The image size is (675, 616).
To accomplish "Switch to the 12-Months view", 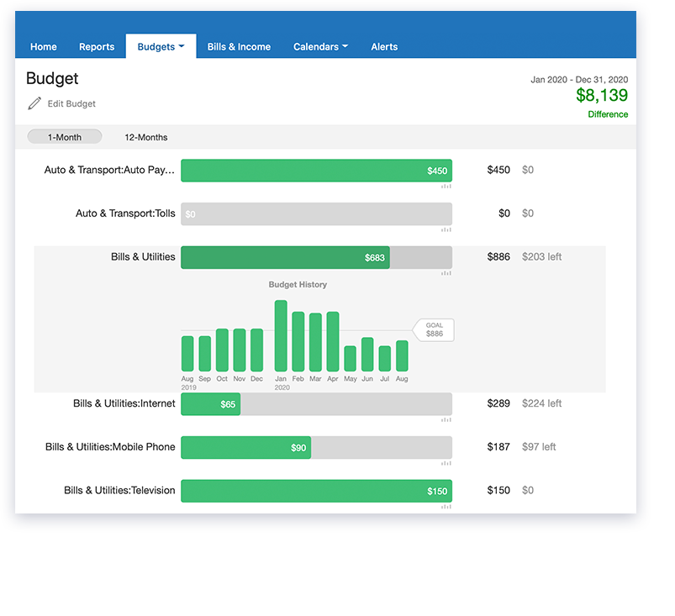I will tap(145, 137).
